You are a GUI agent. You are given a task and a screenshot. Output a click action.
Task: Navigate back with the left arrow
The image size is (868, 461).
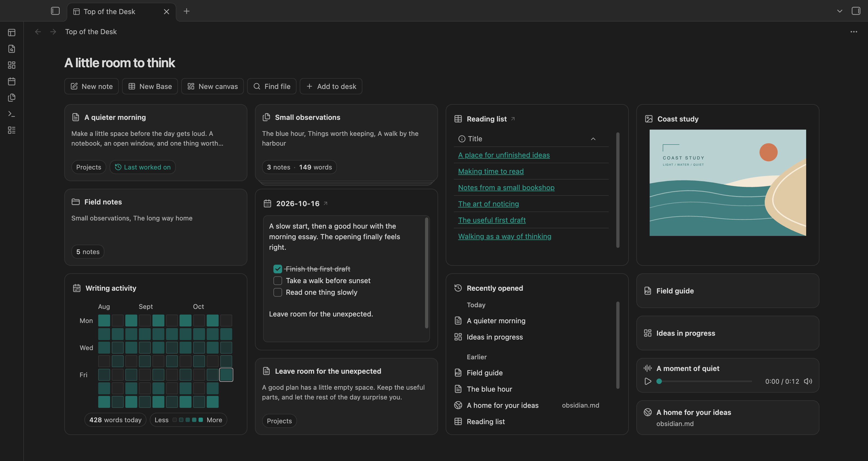pos(38,32)
